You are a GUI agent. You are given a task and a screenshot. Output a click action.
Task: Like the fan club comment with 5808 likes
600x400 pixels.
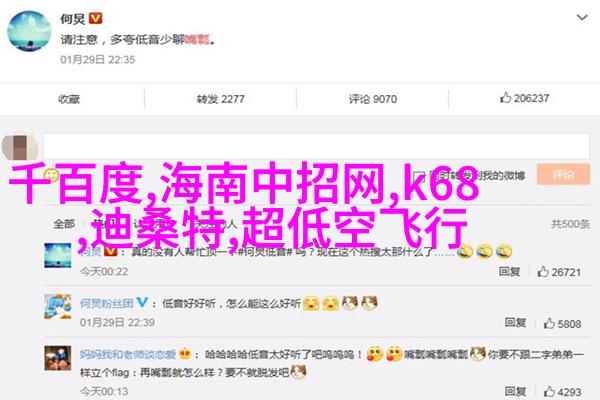coord(549,323)
